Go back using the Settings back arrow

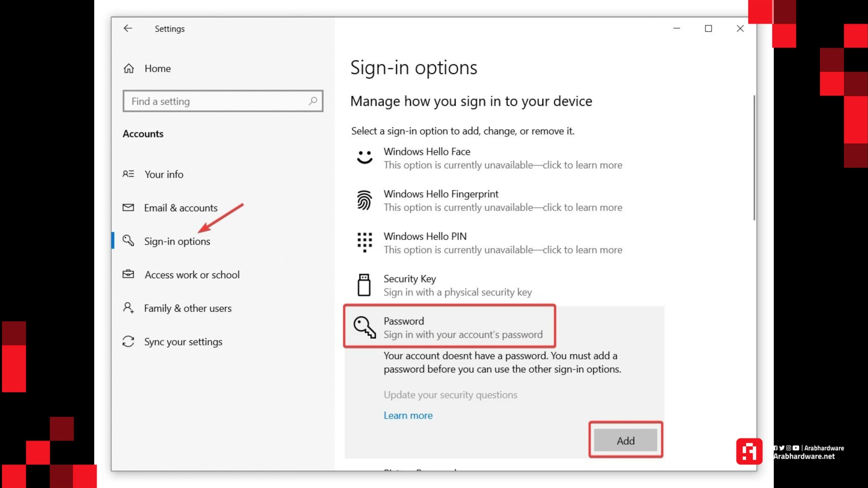click(x=128, y=28)
